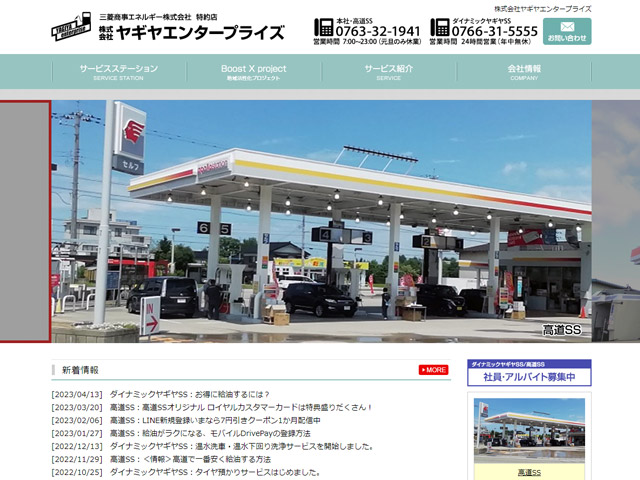Click the ヤギヤエンタープライズ company title
This screenshot has height=480, width=640.
[x=191, y=33]
